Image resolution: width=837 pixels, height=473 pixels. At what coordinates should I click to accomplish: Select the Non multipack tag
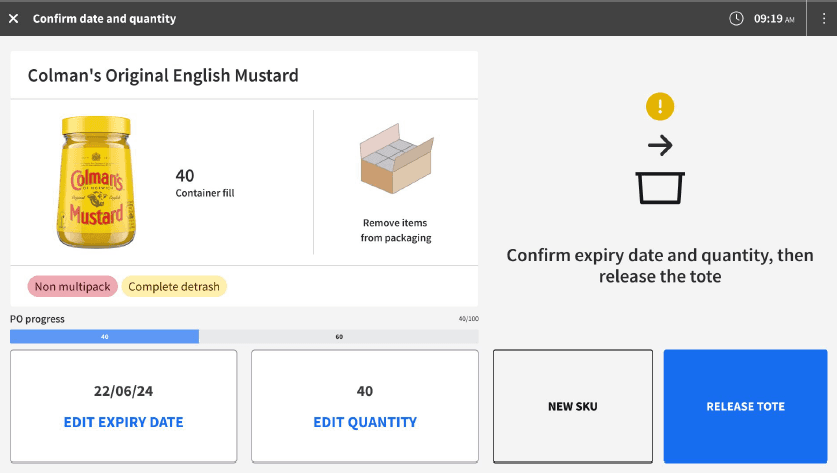tap(73, 287)
